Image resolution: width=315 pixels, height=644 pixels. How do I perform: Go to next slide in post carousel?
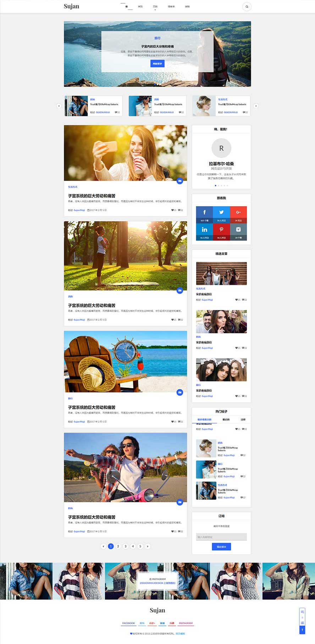coord(256,106)
